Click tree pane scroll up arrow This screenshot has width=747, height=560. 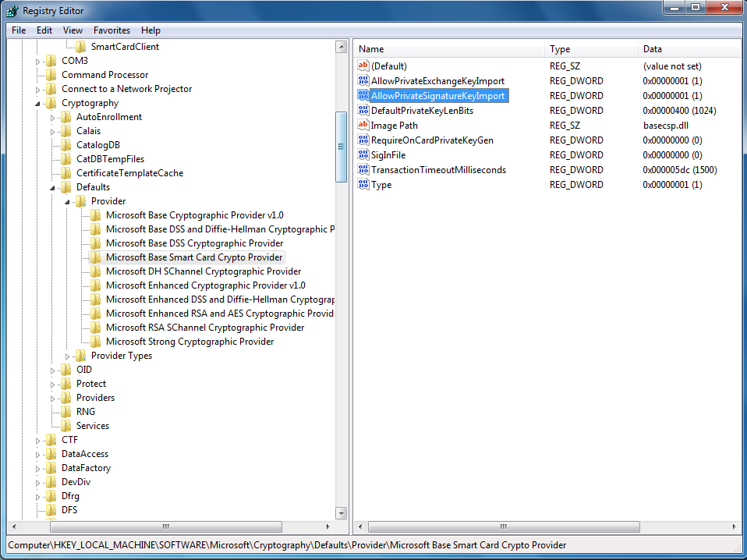(x=341, y=47)
